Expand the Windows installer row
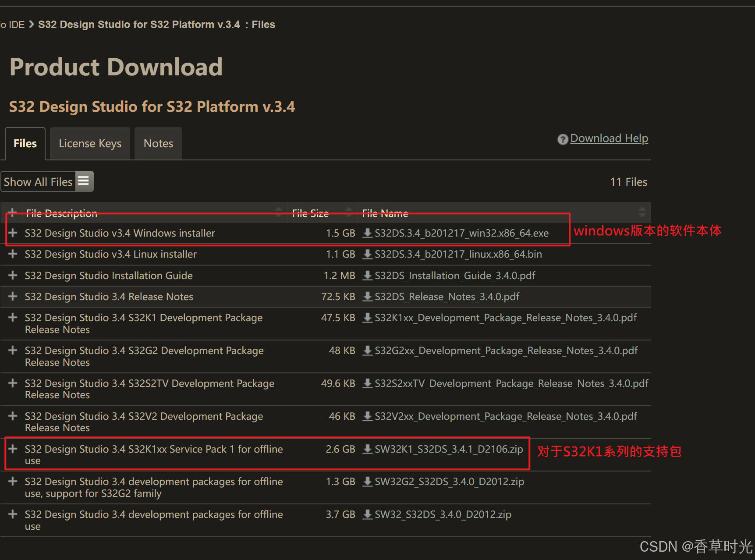Viewport: 755px width, 560px height. [13, 233]
